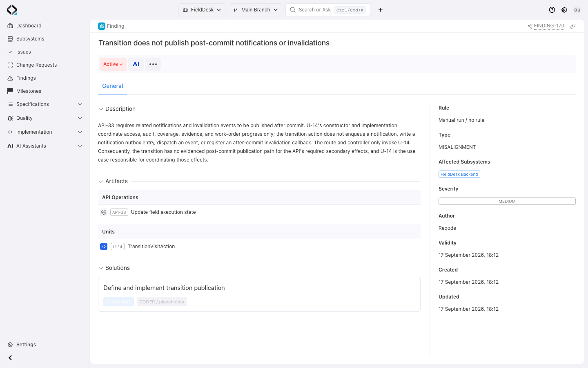
Task: Collapse the sidebar with the arrow
Action: pyautogui.click(x=10, y=358)
